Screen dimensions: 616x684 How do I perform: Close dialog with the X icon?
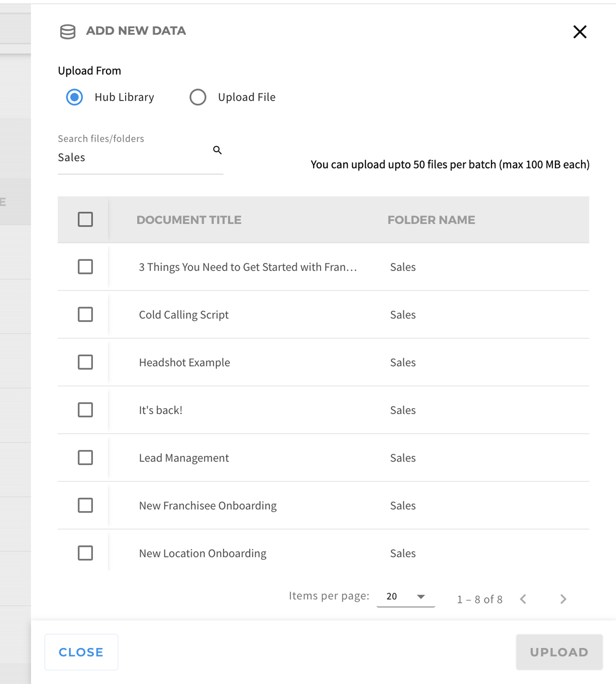point(579,32)
